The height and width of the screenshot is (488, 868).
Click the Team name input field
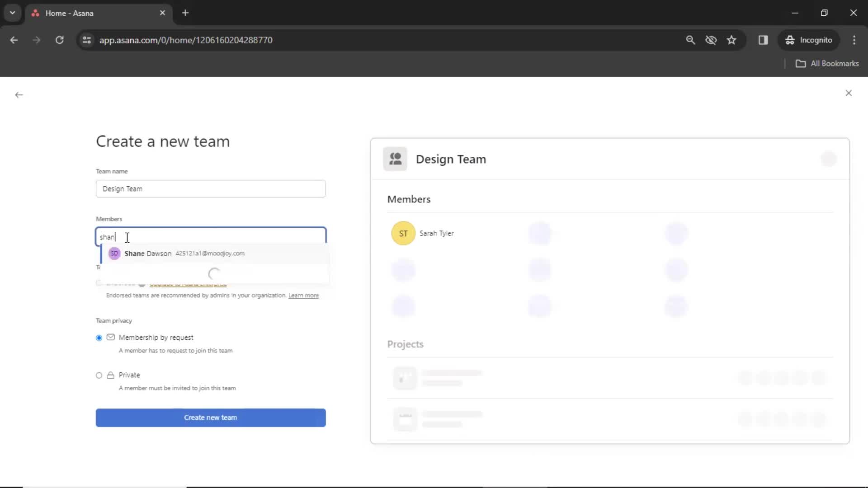pyautogui.click(x=211, y=189)
